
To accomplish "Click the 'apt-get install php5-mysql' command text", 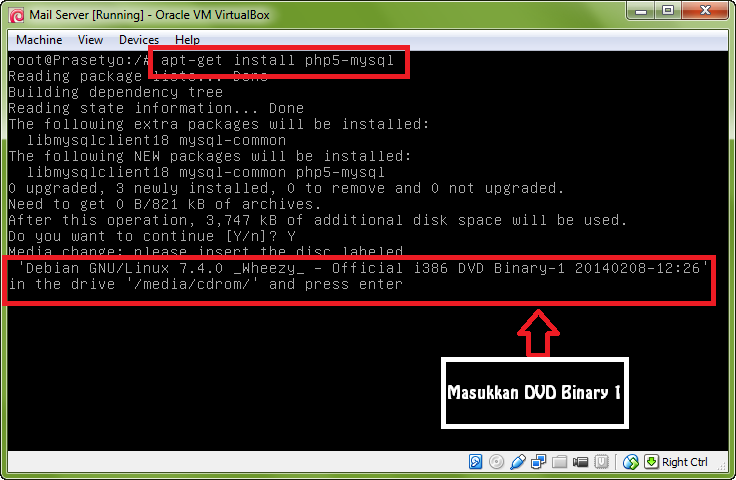I will tap(277, 61).
